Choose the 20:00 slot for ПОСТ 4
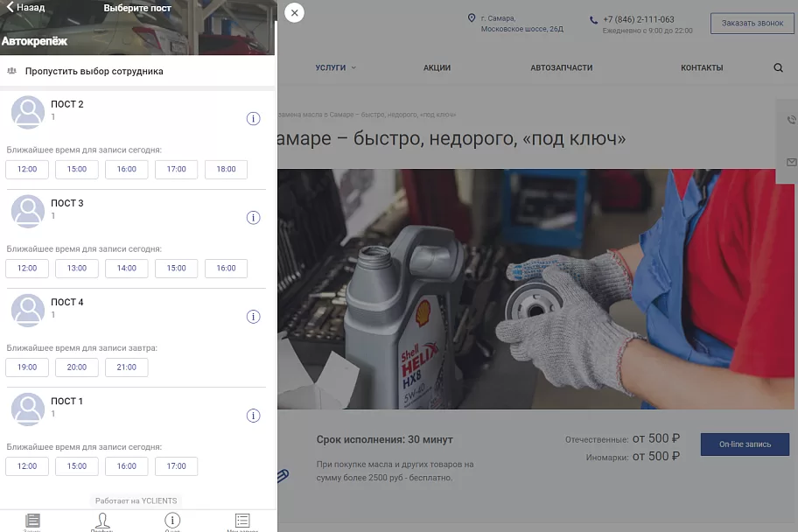The width and height of the screenshot is (798, 532). click(x=77, y=367)
